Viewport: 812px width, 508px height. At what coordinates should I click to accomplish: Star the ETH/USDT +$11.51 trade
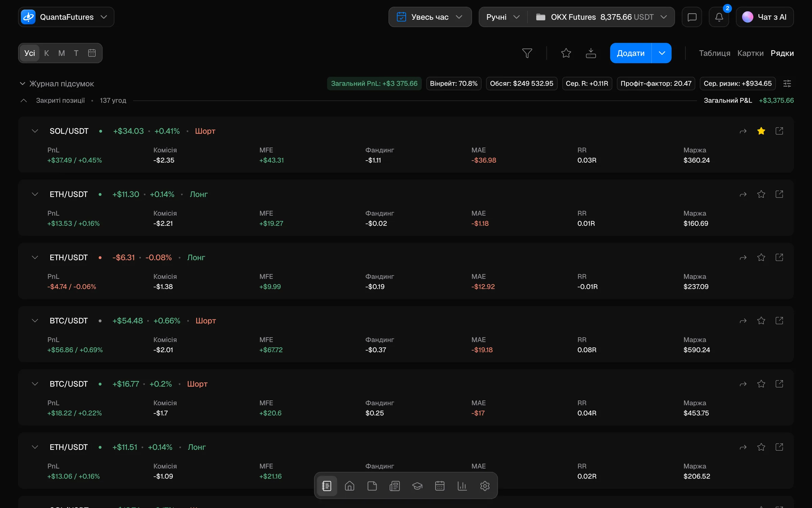coord(761,447)
